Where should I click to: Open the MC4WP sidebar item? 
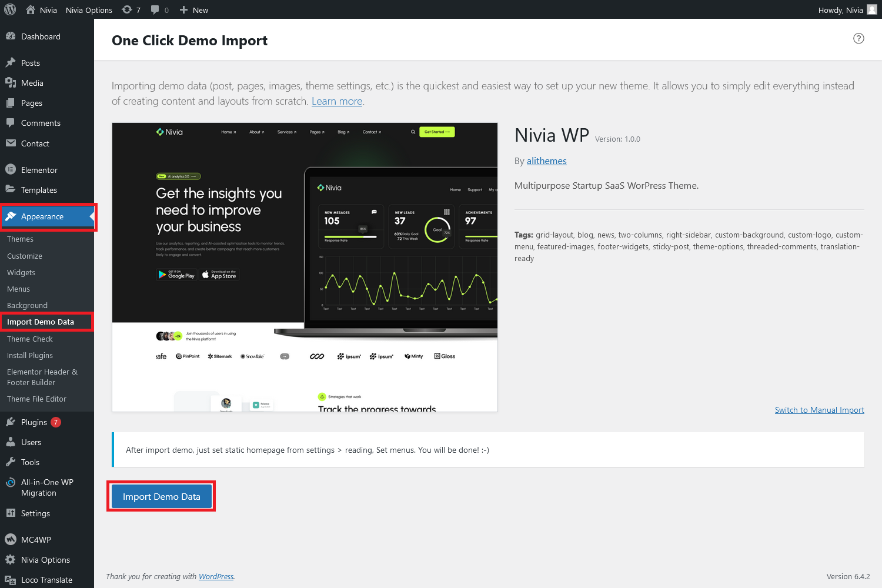[36, 540]
